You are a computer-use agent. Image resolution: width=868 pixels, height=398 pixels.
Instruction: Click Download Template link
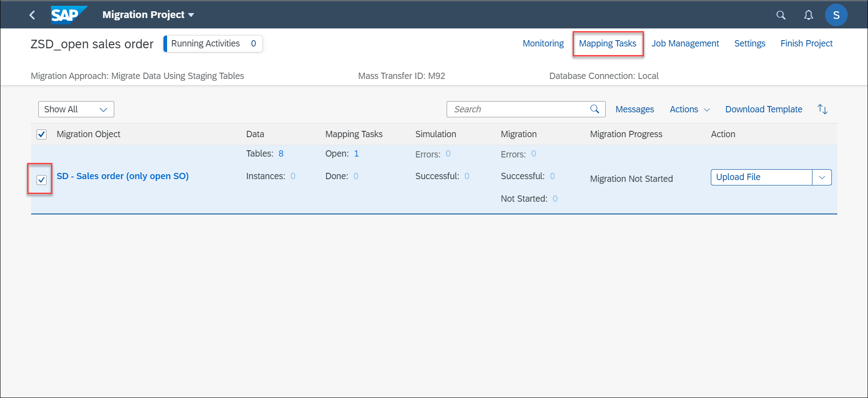point(764,109)
